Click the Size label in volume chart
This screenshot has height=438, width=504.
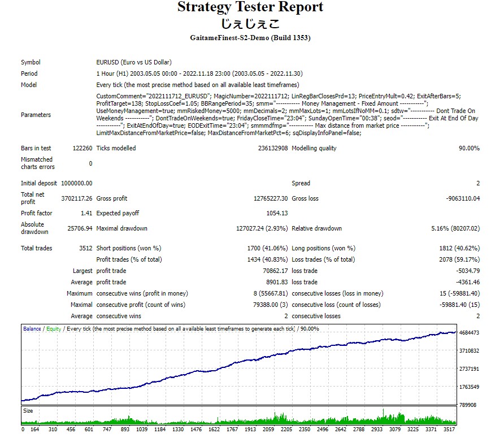[x=28, y=411]
